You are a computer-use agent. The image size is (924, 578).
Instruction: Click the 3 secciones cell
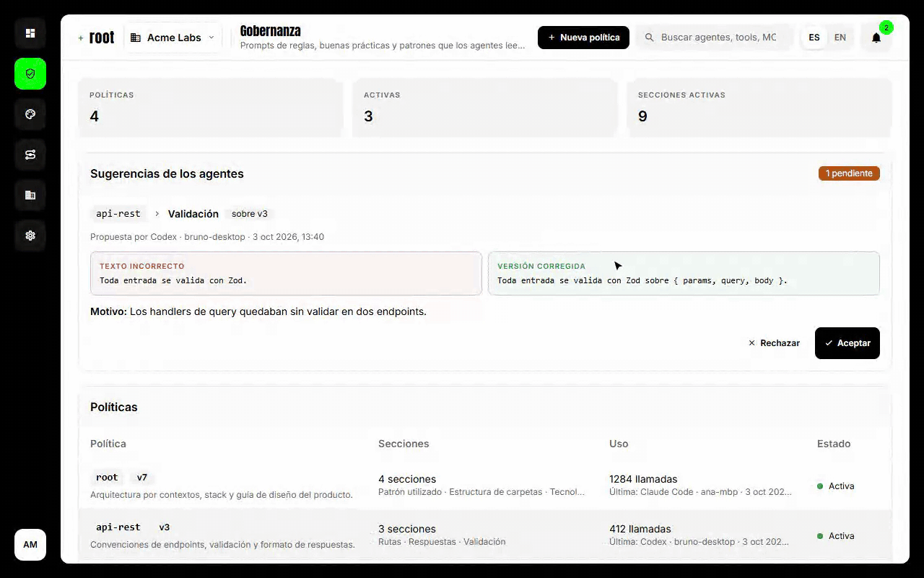coord(442,535)
